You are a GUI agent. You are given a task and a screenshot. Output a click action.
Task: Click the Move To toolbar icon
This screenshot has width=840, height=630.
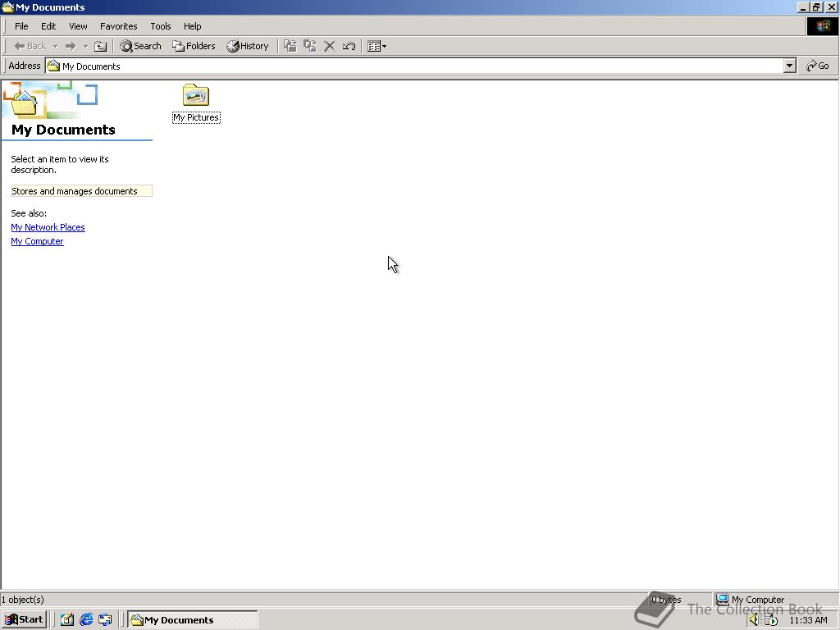pos(290,46)
